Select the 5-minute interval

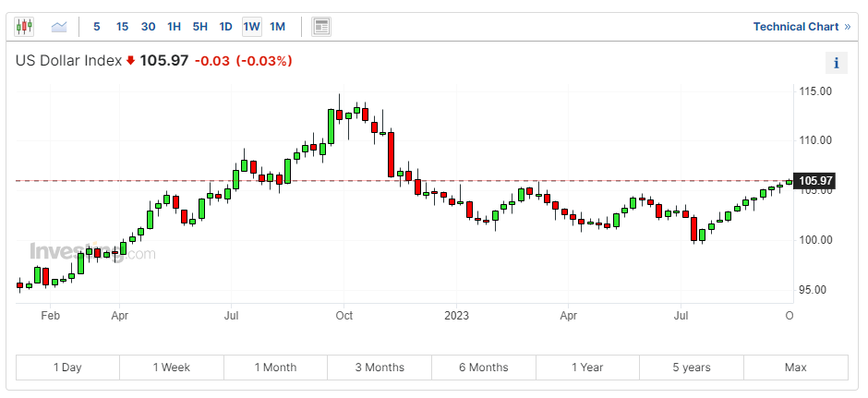tap(97, 27)
